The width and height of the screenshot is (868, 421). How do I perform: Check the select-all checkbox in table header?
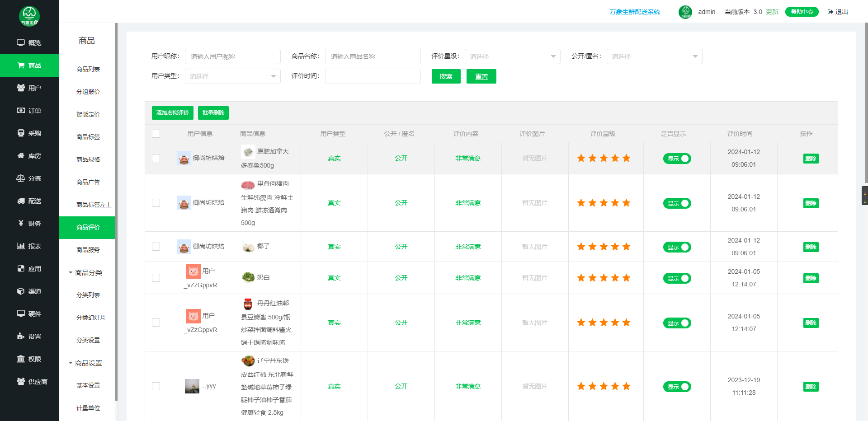click(156, 134)
